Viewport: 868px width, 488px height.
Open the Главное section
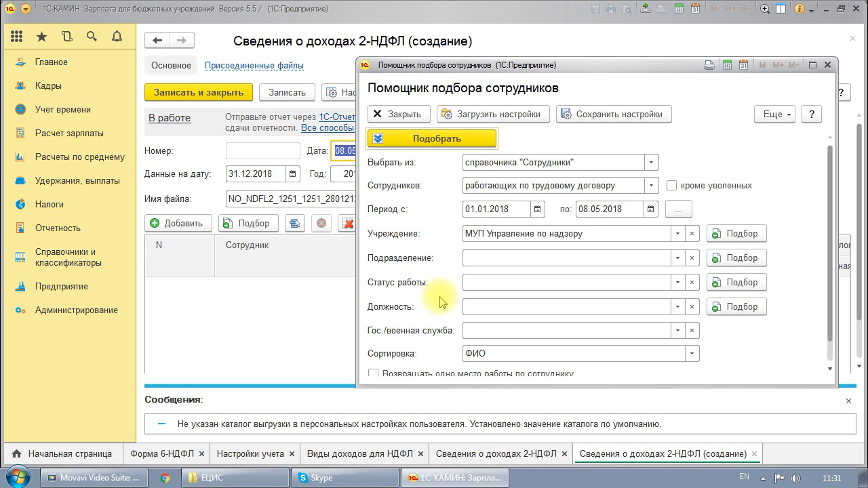click(52, 62)
